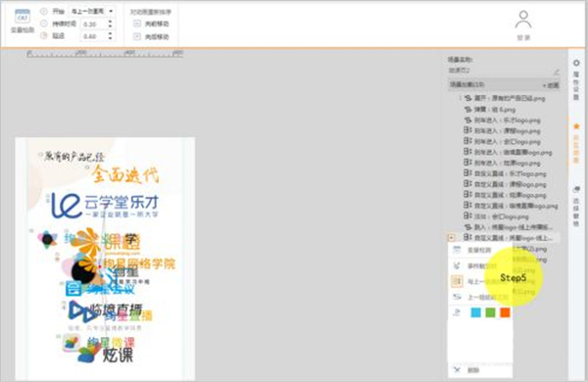The width and height of the screenshot is (588, 382).
Task: Increase the 持续时间 duration with the up arrow
Action: (x=110, y=22)
